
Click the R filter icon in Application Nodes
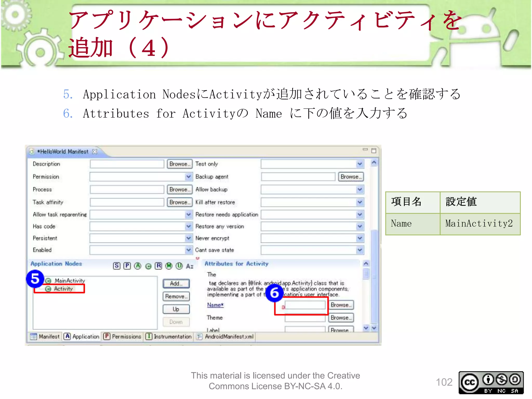[158, 266]
